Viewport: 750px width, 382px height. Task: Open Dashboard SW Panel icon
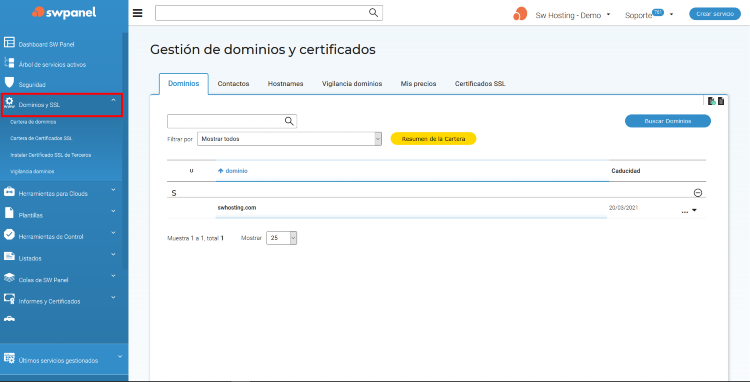(x=9, y=42)
